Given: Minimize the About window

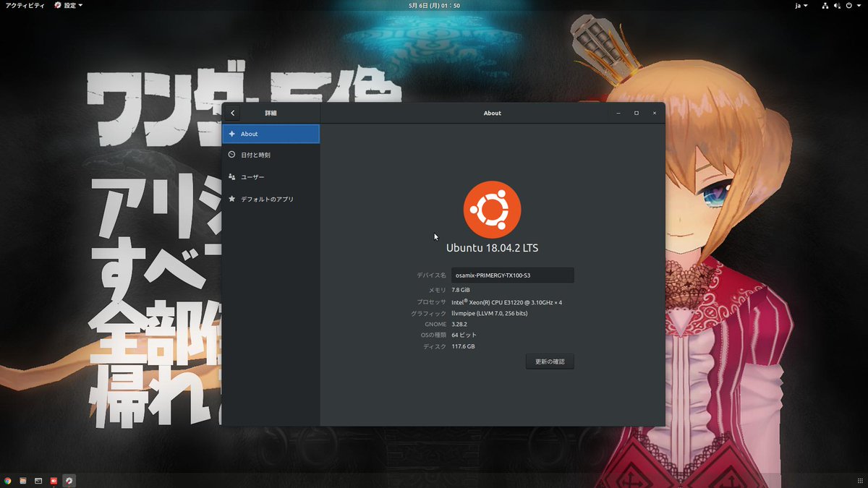Looking at the screenshot, I should coord(618,114).
